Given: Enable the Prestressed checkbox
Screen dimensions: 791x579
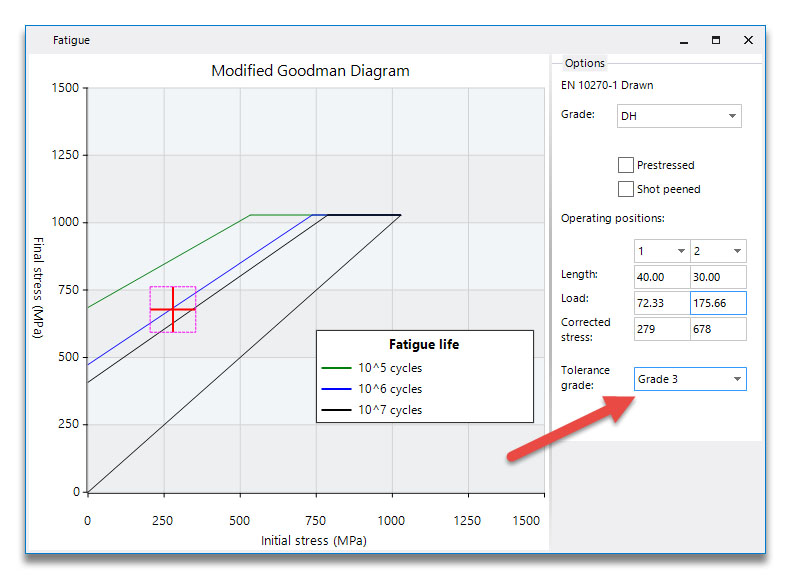Looking at the screenshot, I should tap(626, 165).
